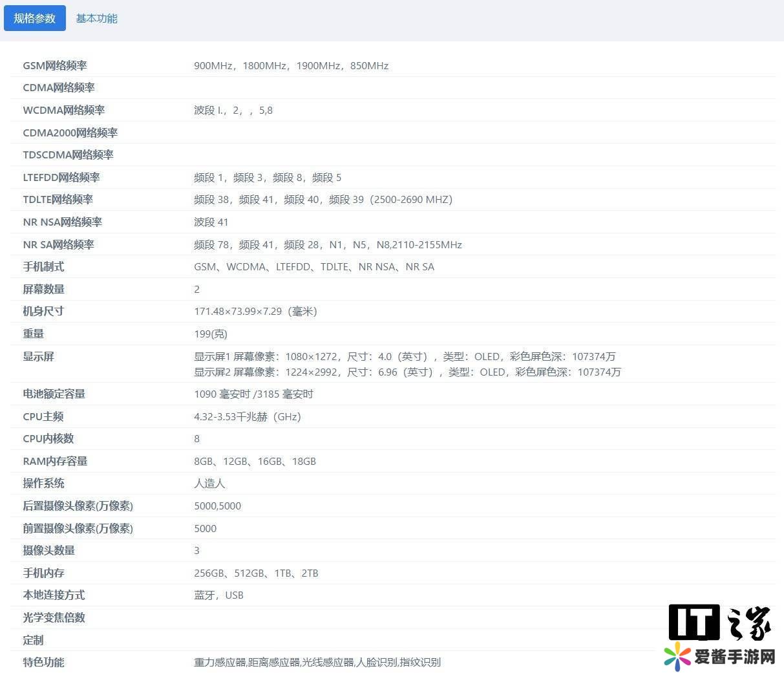The width and height of the screenshot is (784, 673).
Task: Click the 手机内存 storage options value
Action: coord(256,573)
